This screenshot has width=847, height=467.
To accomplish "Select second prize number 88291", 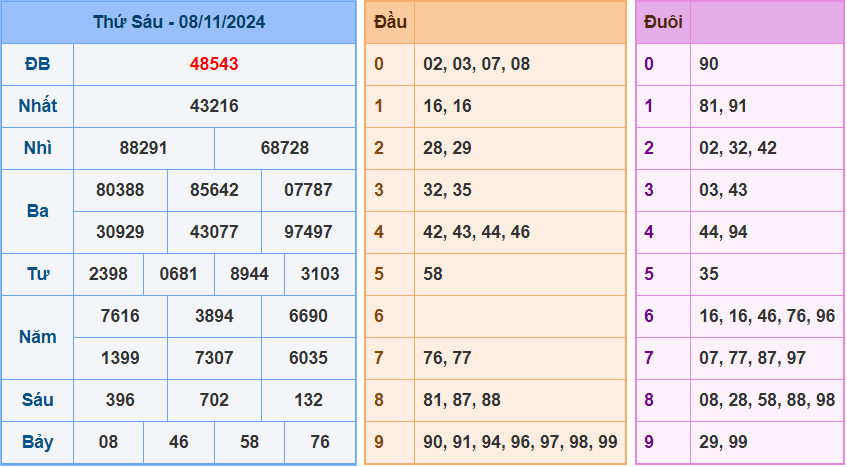I will [143, 148].
